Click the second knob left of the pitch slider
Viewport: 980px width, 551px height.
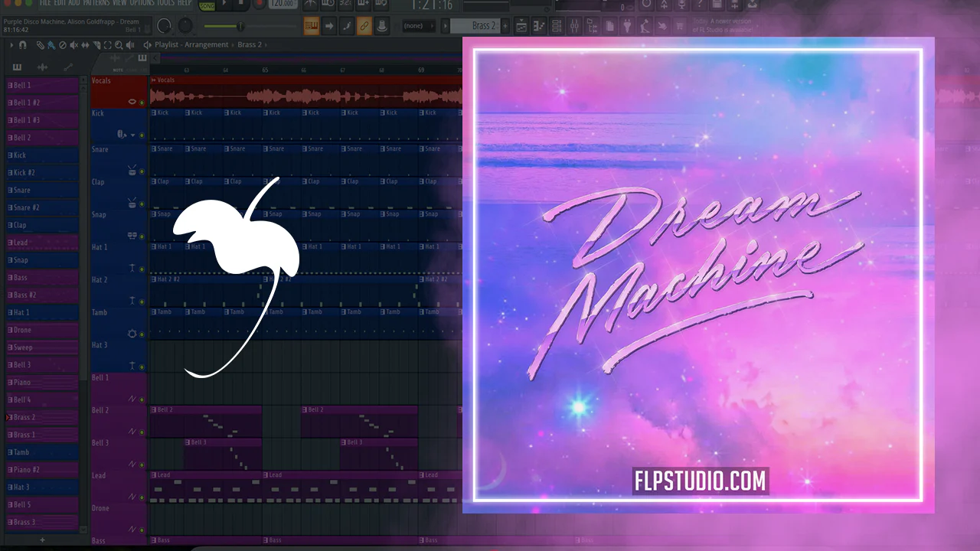point(186,26)
